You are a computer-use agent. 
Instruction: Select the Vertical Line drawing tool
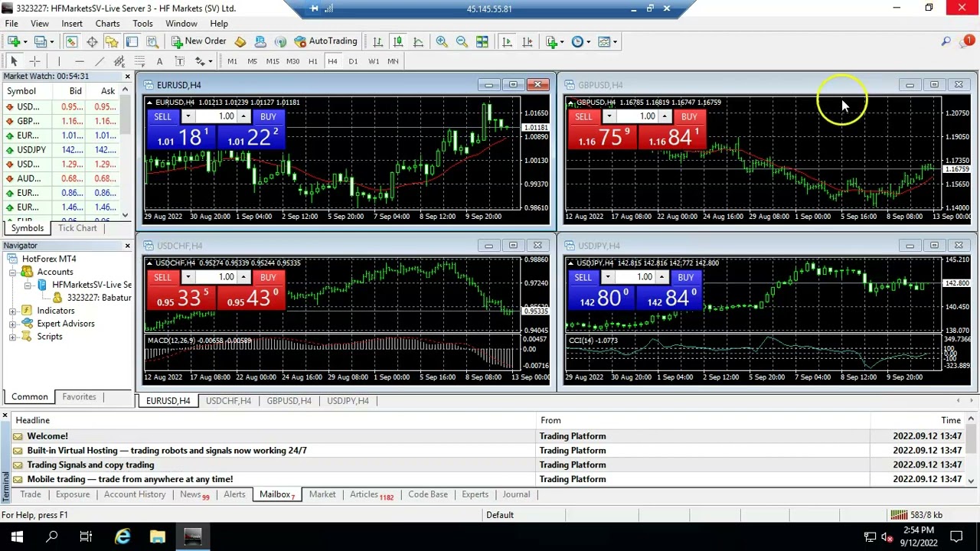tap(60, 61)
